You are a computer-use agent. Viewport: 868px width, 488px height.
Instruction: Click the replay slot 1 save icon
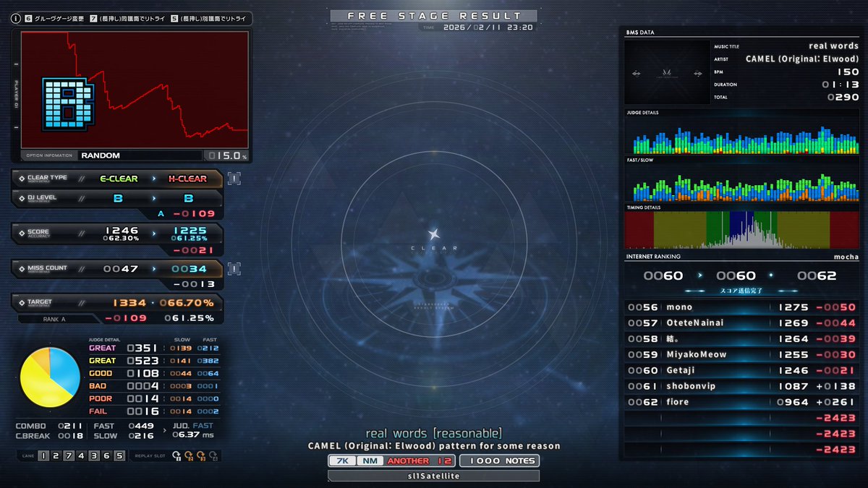coord(177,455)
